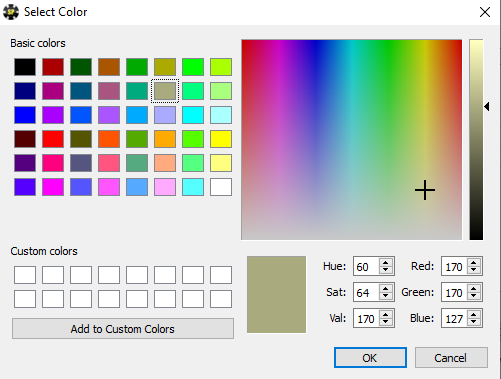Select the first empty custom color slot
Viewport: 501px width, 379px height.
(25, 275)
